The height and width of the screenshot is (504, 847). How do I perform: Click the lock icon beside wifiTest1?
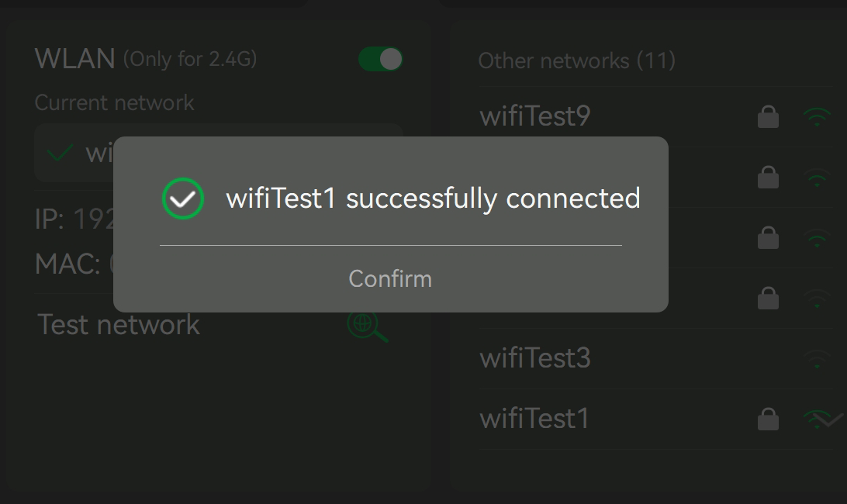pos(768,419)
